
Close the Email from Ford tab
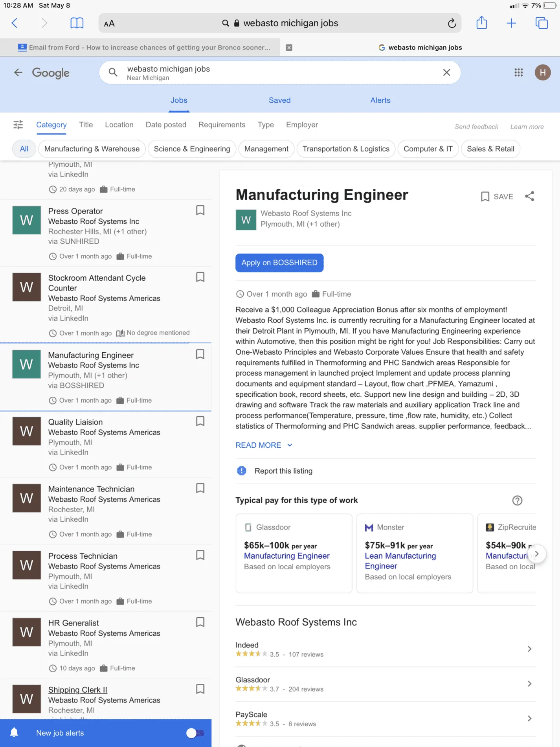(x=289, y=48)
